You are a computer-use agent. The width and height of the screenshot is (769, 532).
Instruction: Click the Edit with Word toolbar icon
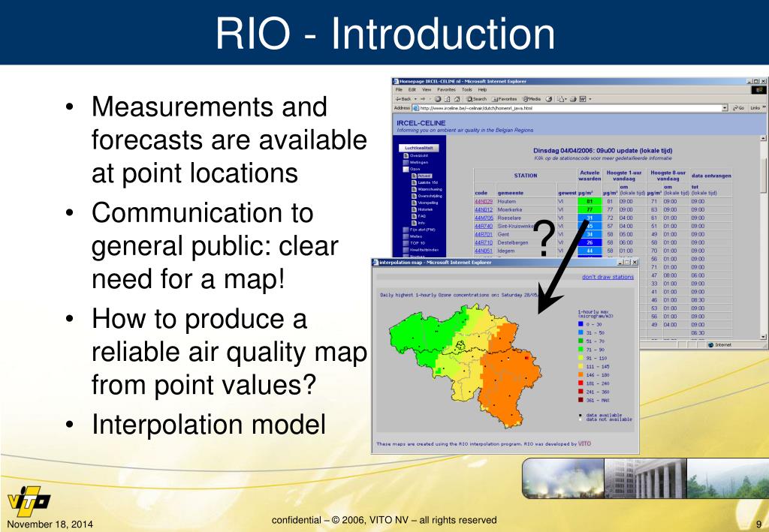(583, 99)
